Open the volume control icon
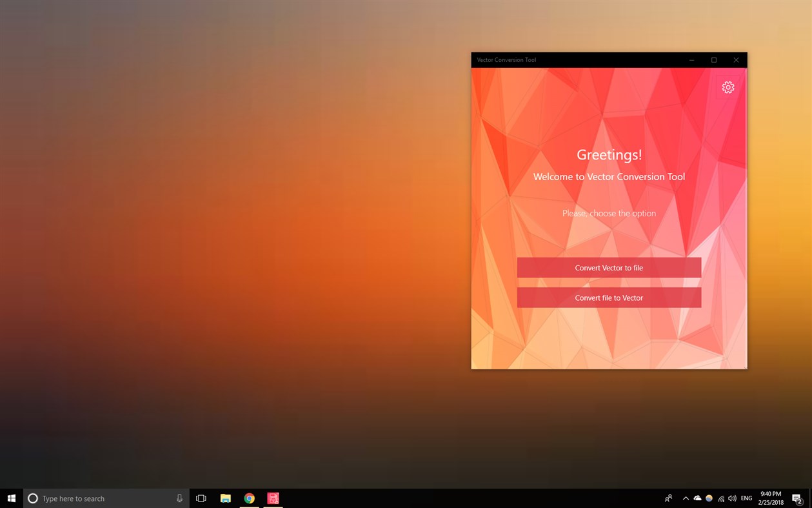The height and width of the screenshot is (508, 812). pyautogui.click(x=732, y=498)
